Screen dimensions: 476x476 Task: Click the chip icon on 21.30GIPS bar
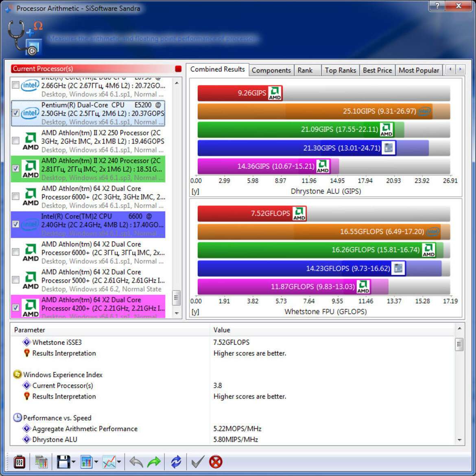point(389,148)
